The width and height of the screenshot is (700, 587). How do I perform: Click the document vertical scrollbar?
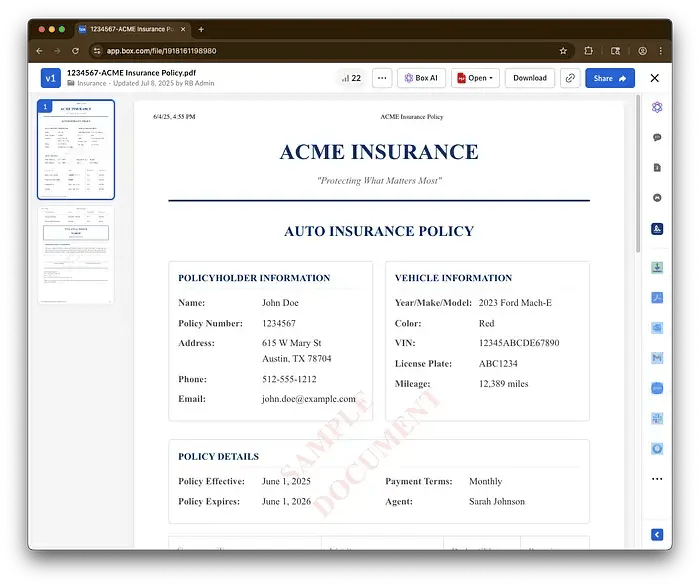click(638, 174)
